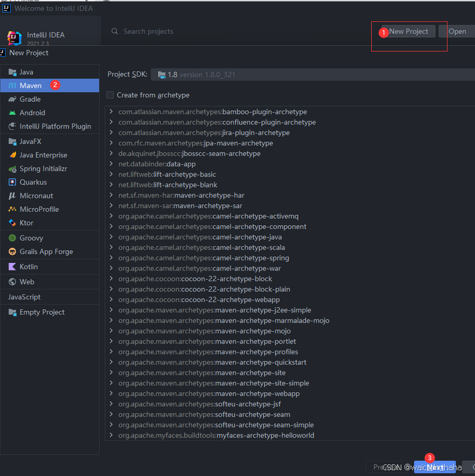Image resolution: width=475 pixels, height=476 pixels.
Task: Expand the camel-archetype-spring chevron
Action: (111, 258)
